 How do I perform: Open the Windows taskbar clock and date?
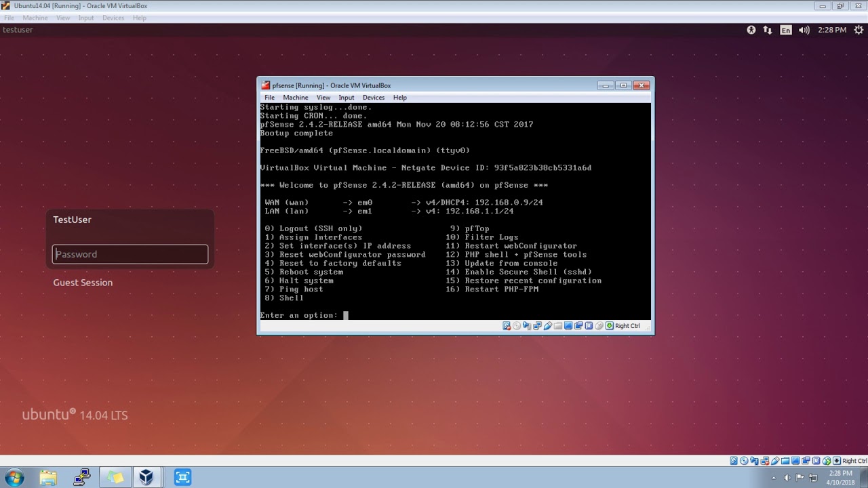click(840, 477)
